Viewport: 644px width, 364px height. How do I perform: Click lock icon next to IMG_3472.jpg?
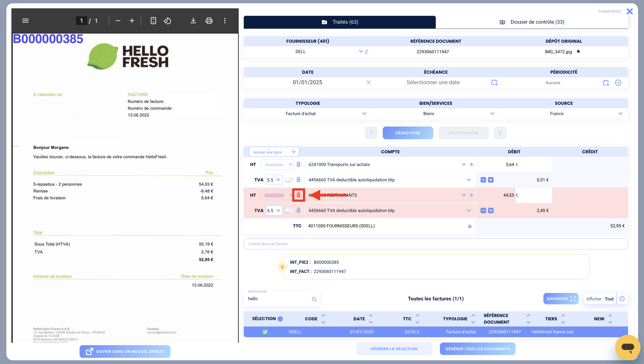coord(578,51)
